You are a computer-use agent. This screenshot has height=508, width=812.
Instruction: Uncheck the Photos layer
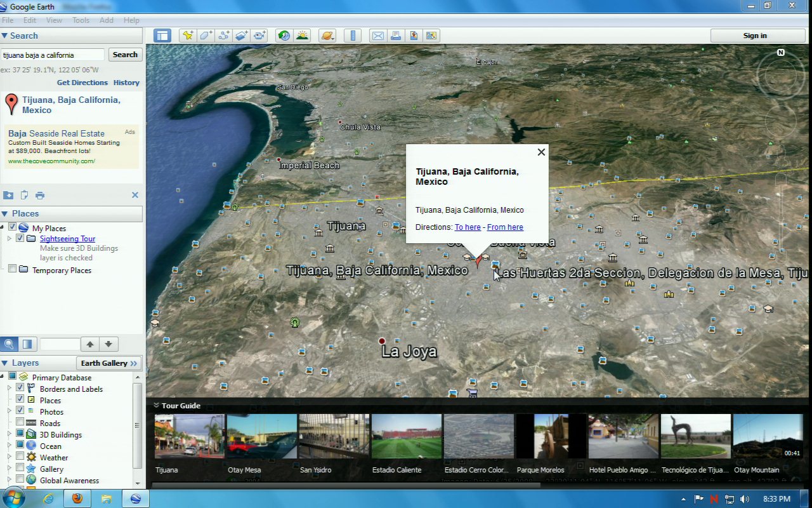point(20,411)
